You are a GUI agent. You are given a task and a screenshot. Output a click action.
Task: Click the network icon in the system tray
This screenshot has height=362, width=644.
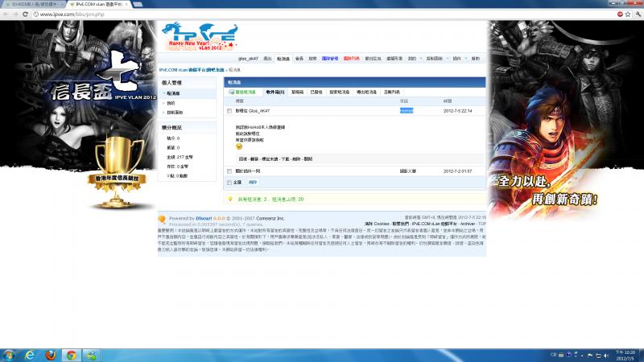coord(598,356)
